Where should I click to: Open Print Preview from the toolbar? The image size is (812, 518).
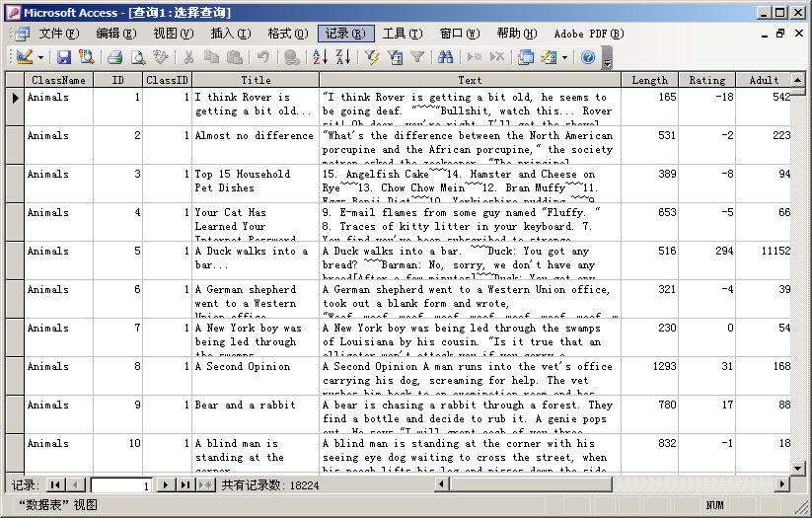[138, 57]
